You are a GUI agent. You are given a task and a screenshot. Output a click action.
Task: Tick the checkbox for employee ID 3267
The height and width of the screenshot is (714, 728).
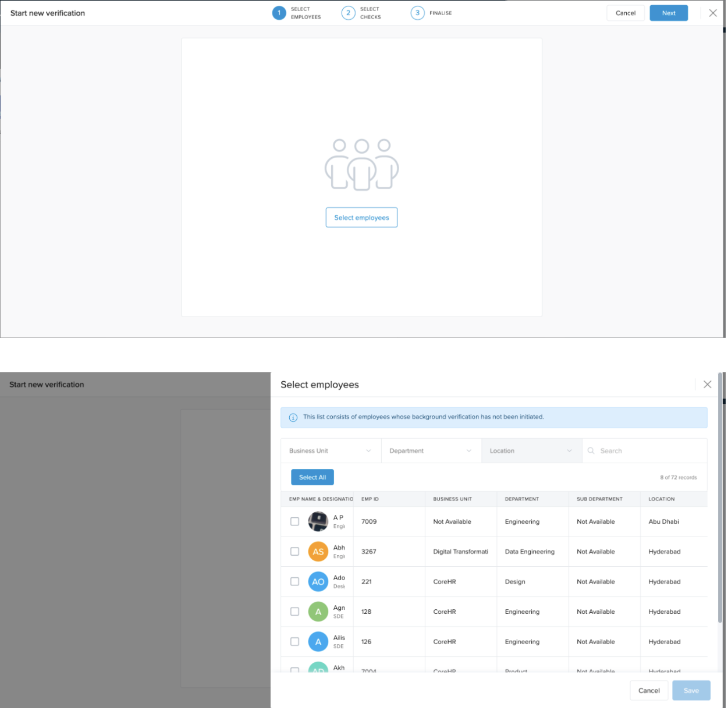click(295, 552)
